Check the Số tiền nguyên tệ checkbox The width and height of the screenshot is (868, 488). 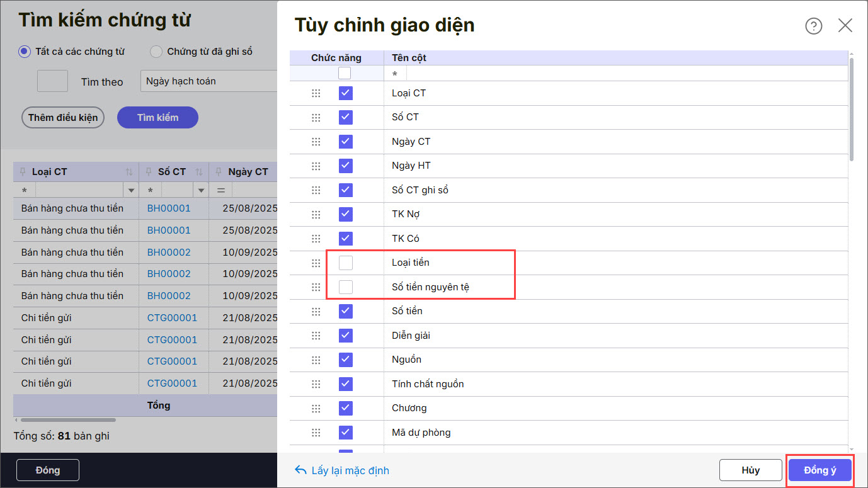coord(345,287)
